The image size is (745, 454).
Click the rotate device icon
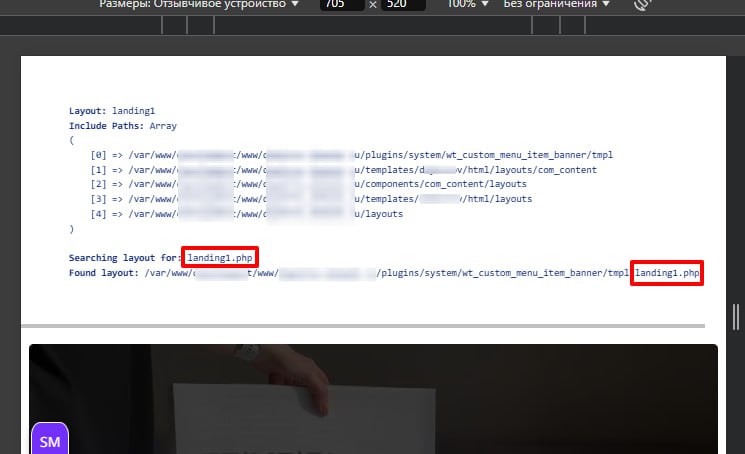(x=642, y=4)
